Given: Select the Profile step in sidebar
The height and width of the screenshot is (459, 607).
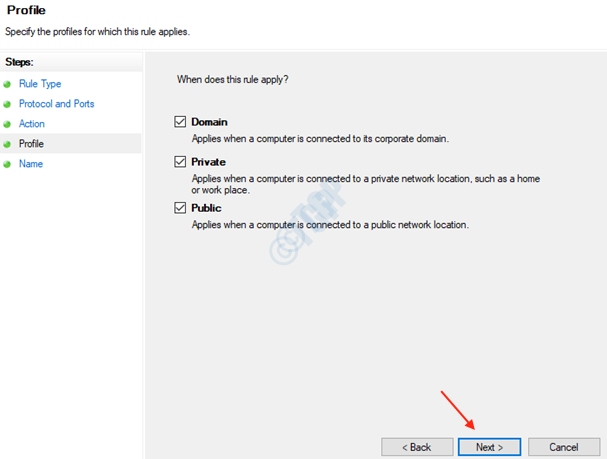Looking at the screenshot, I should [x=31, y=144].
